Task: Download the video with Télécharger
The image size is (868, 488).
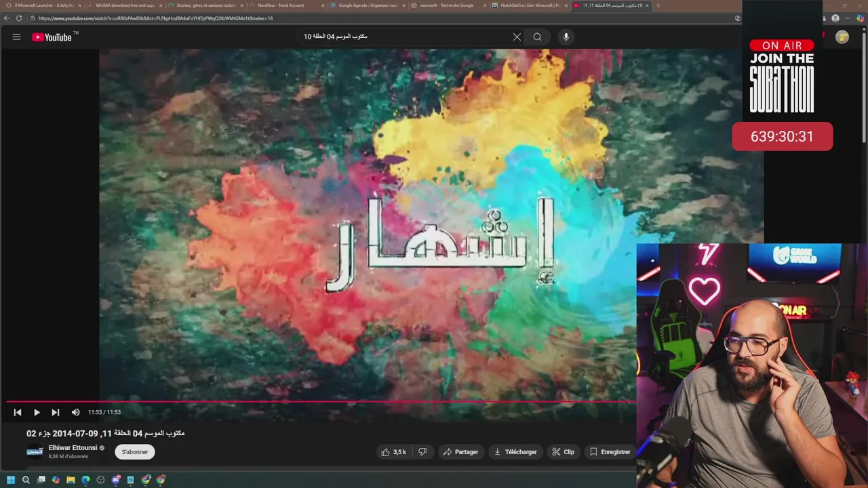Action: point(515,452)
